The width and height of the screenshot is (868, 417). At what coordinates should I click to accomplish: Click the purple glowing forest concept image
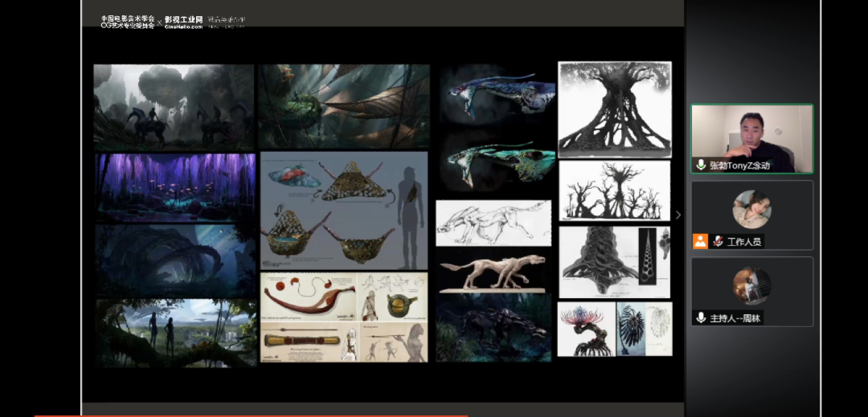click(175, 187)
